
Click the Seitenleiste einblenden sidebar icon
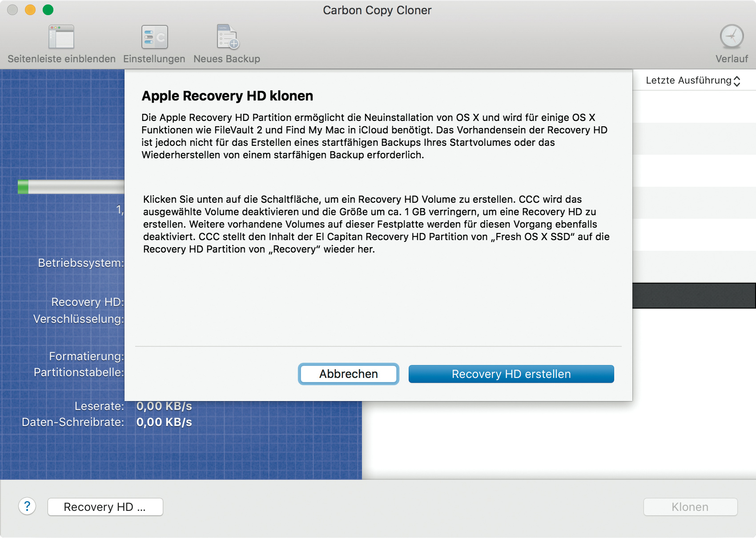point(61,37)
